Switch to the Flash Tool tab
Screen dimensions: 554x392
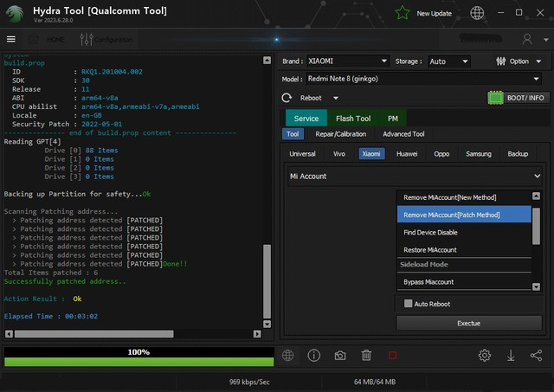(x=353, y=119)
